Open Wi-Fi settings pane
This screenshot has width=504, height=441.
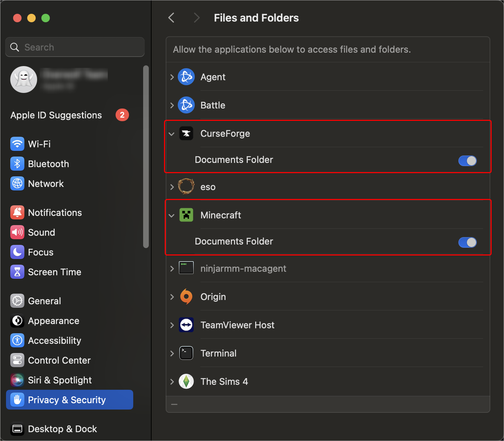point(70,144)
